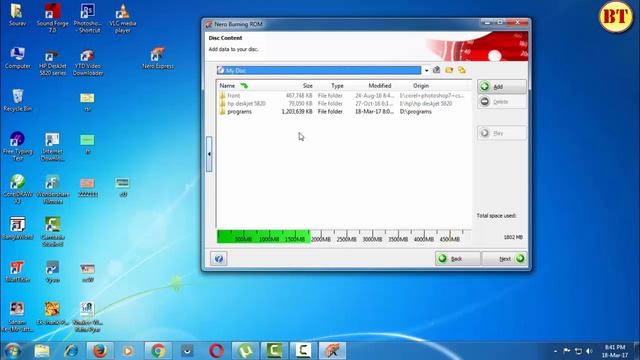This screenshot has width=640, height=360.
Task: Open the Sourav folder on desktop
Action: pos(17,15)
